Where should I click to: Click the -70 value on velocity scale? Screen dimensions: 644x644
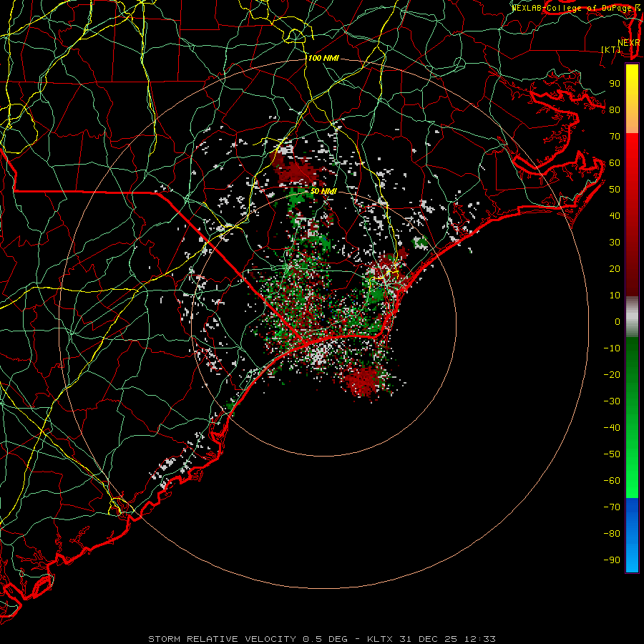[x=612, y=507]
